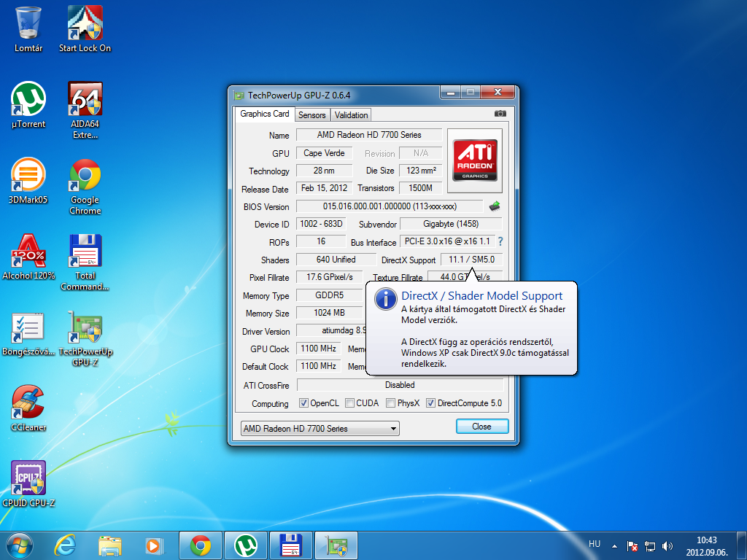The height and width of the screenshot is (560, 747).
Task: Select the Total Commander desktop shortcut
Action: tap(85, 262)
